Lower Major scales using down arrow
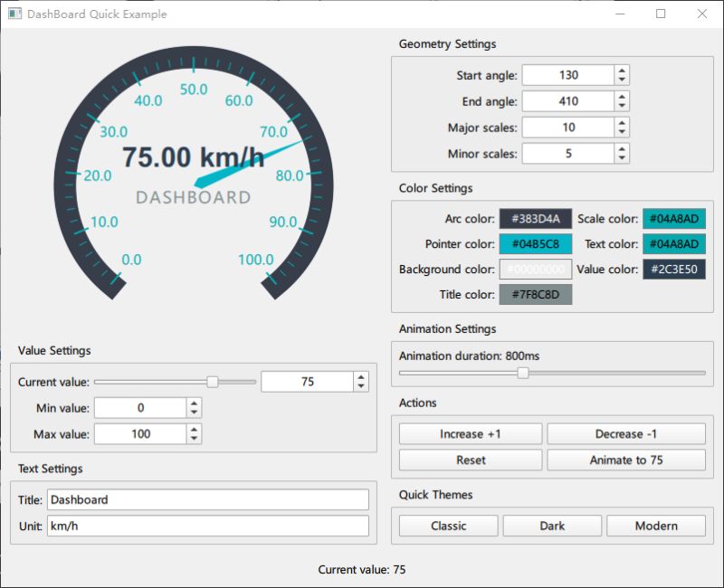 [x=622, y=132]
